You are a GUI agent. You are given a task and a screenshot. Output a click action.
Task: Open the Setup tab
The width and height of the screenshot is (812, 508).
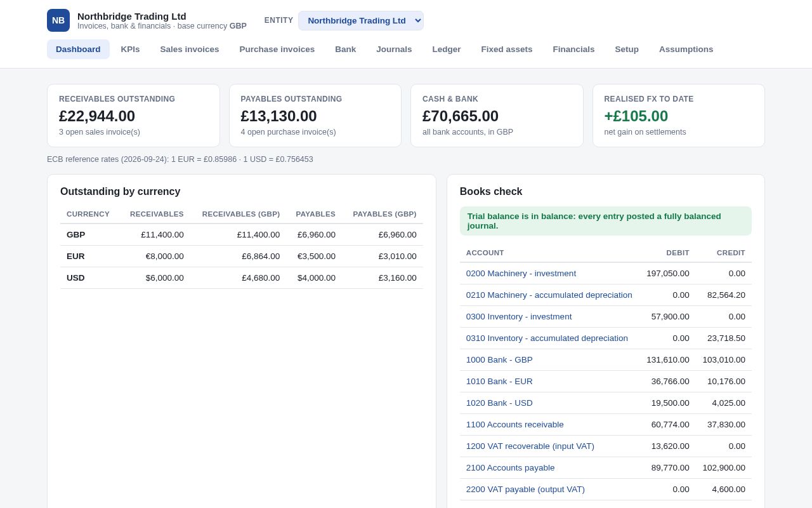(627, 50)
